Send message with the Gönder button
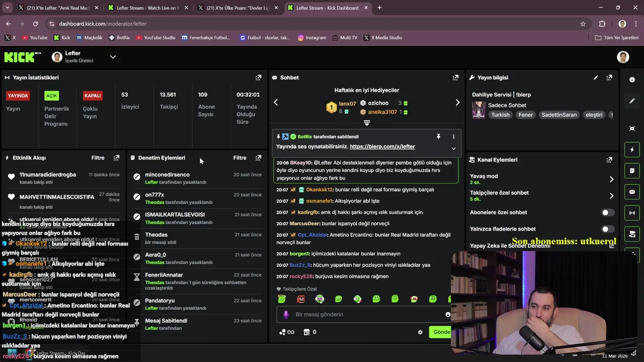This screenshot has height=362, width=644. [440, 332]
